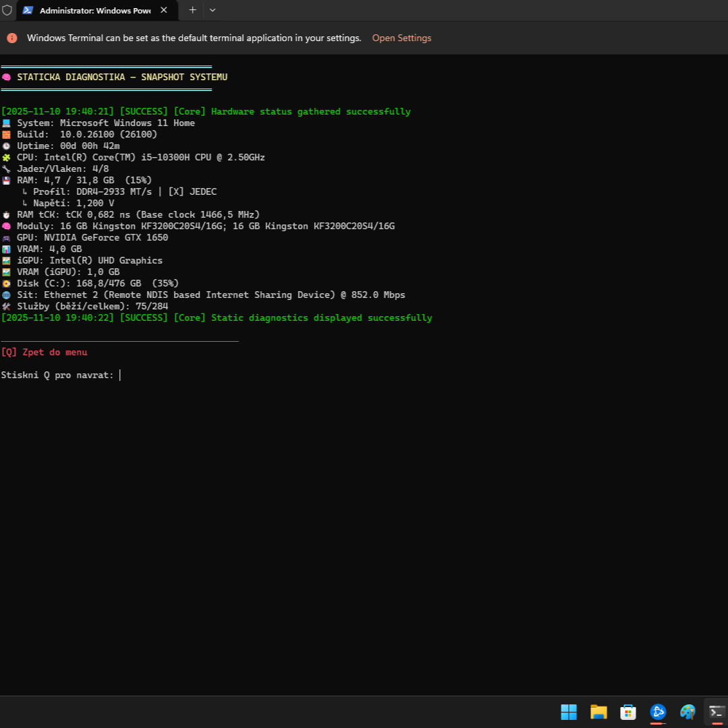This screenshot has height=728, width=728.
Task: Open File Explorer from the taskbar
Action: (598, 712)
